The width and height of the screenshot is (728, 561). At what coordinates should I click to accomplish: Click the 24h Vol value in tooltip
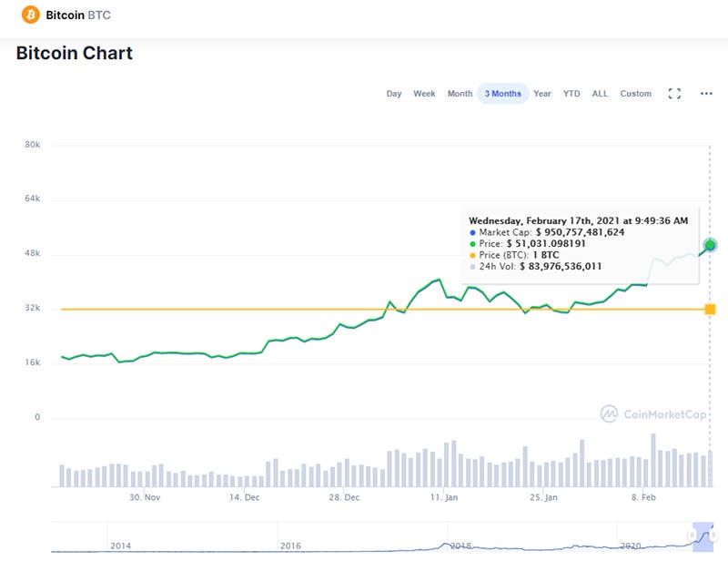point(561,266)
